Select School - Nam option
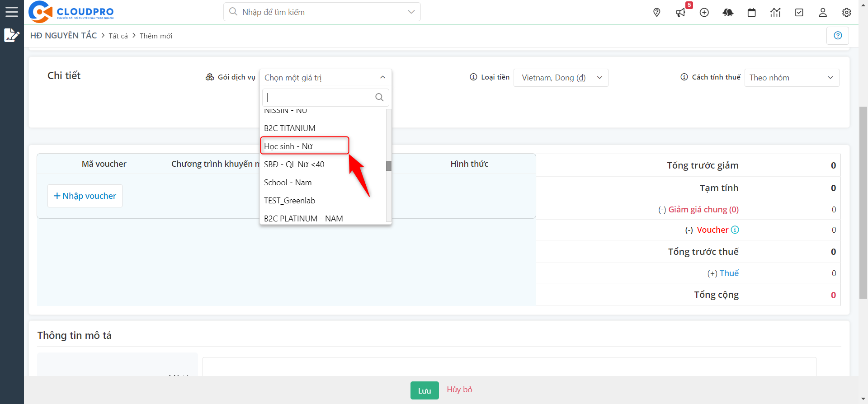This screenshot has width=868, height=404. click(323, 182)
